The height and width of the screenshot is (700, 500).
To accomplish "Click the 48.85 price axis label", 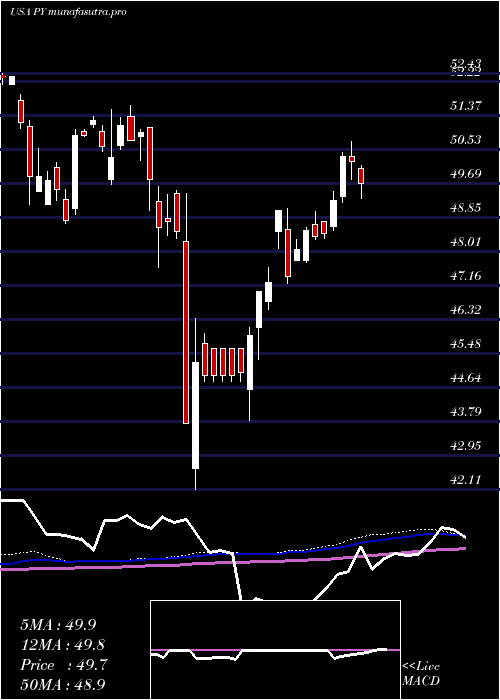I will tap(466, 208).
